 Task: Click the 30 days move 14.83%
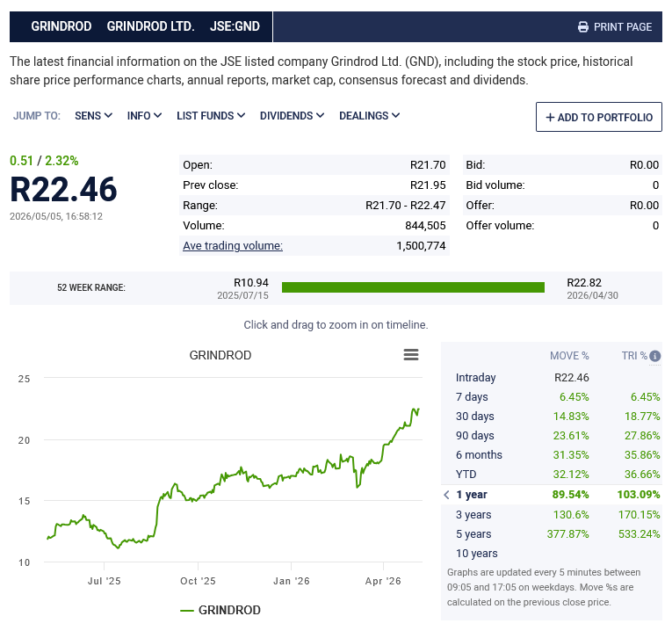coord(571,417)
